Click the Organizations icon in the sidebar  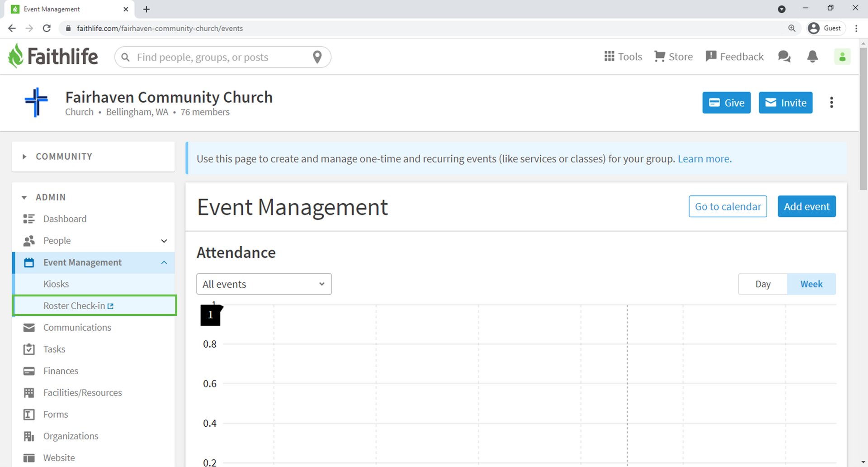29,436
